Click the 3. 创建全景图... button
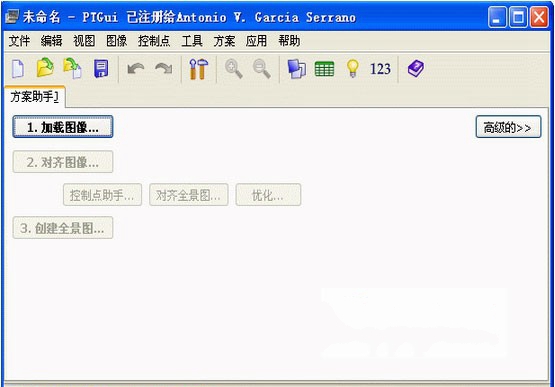 [63, 228]
